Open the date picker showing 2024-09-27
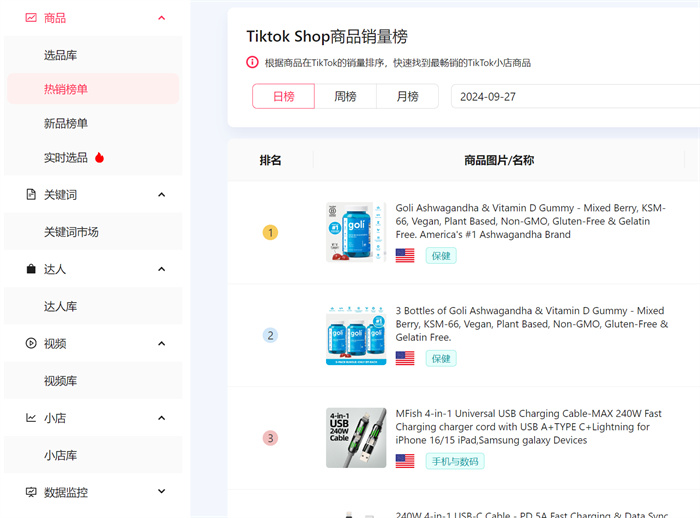 coord(575,96)
